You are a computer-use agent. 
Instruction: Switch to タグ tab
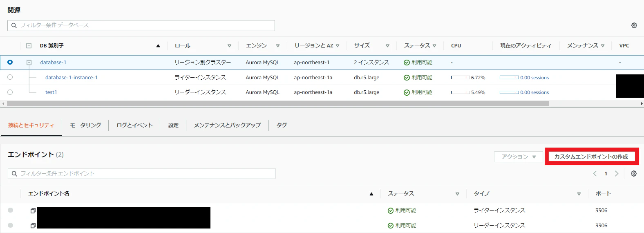pos(282,125)
